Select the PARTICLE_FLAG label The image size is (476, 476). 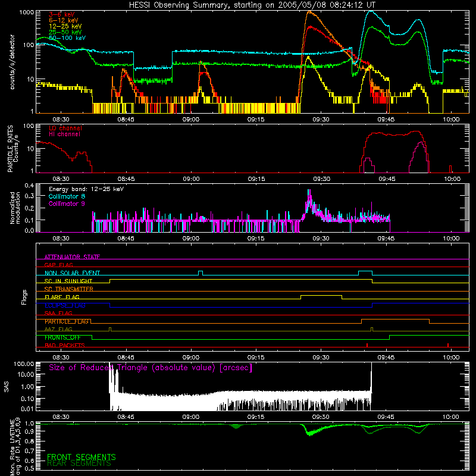[x=67, y=321]
